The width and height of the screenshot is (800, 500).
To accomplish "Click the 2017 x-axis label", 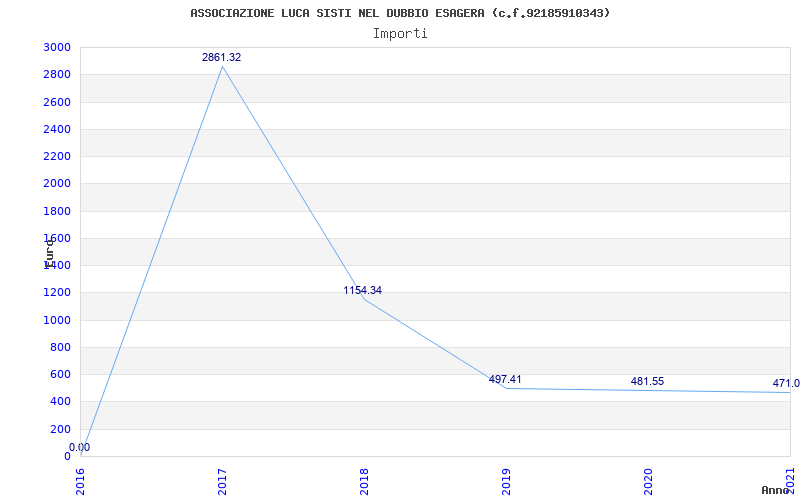I will 222,482.
